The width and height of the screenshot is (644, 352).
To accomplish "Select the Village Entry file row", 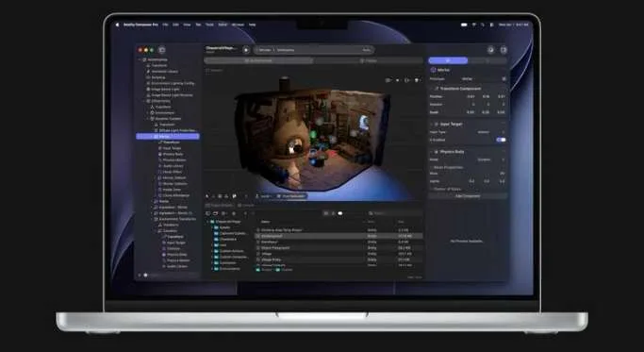I will 339,260.
